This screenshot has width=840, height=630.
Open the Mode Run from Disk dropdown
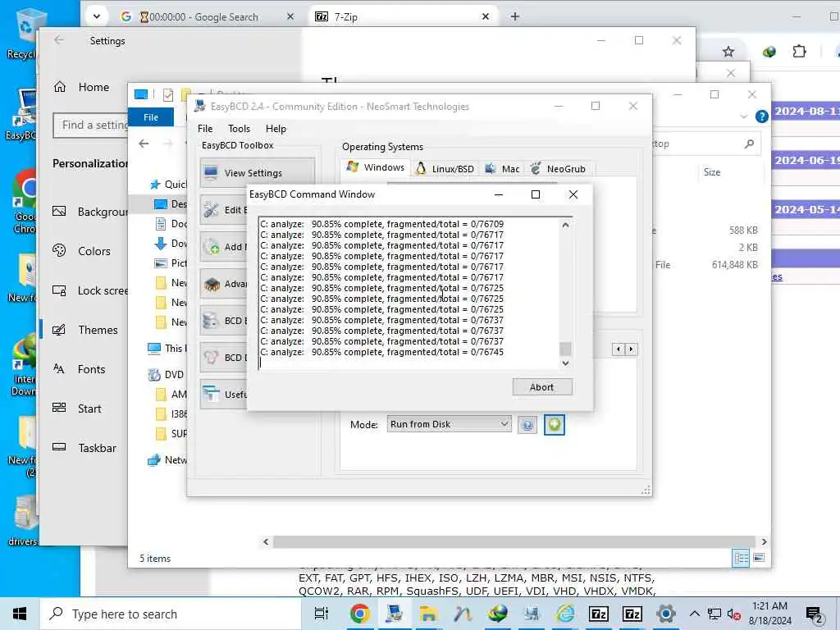tap(449, 424)
